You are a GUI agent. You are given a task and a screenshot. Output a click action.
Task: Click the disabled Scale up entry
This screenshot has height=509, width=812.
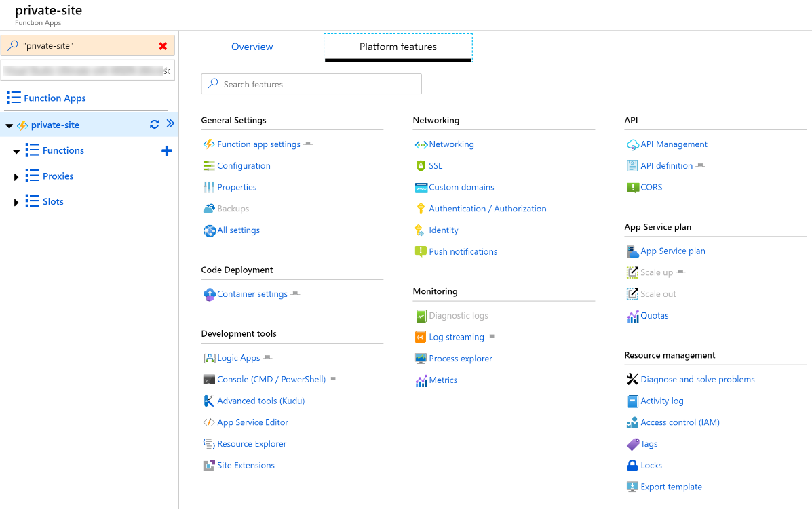pyautogui.click(x=657, y=272)
